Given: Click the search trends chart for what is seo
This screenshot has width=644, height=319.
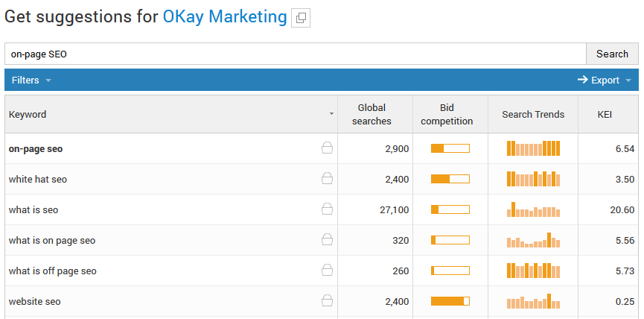Looking at the screenshot, I should (x=533, y=209).
